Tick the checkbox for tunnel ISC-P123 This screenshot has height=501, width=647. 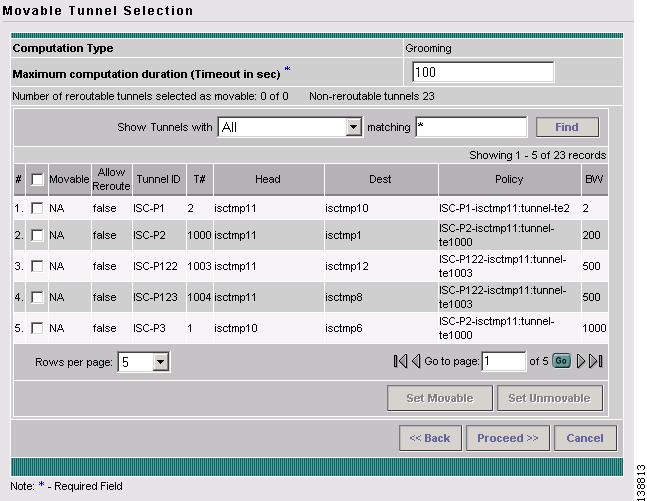pos(37,297)
